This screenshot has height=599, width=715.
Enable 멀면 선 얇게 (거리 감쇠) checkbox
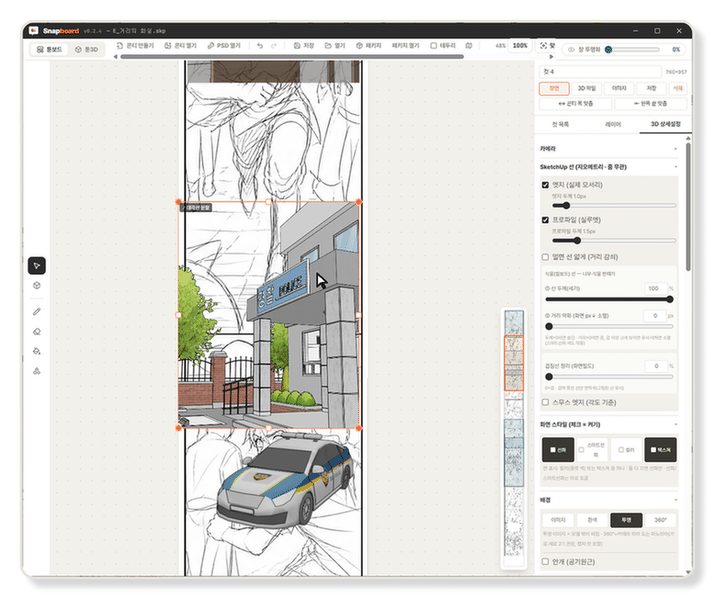545,257
